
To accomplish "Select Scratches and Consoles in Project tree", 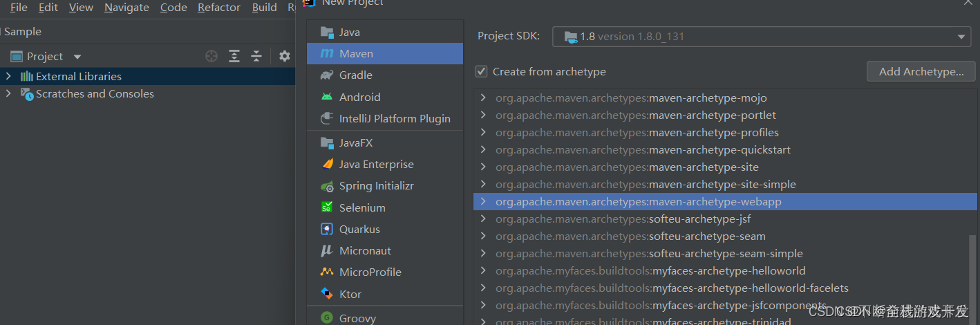I will (x=147, y=93).
